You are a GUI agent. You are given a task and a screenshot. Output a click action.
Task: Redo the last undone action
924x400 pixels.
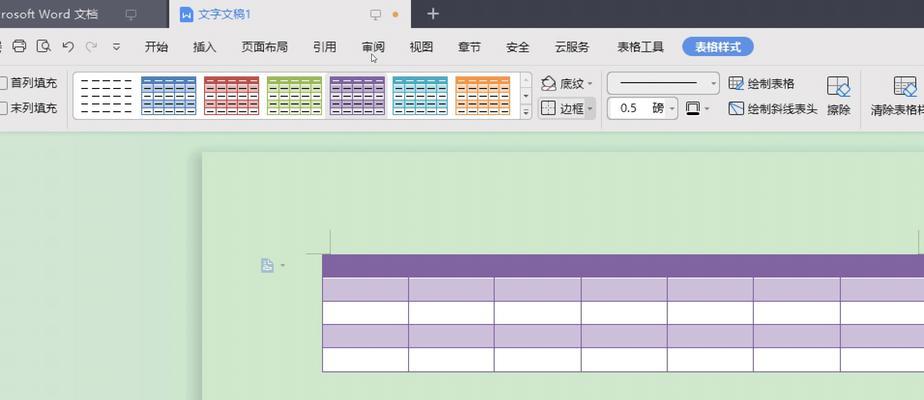click(91, 47)
